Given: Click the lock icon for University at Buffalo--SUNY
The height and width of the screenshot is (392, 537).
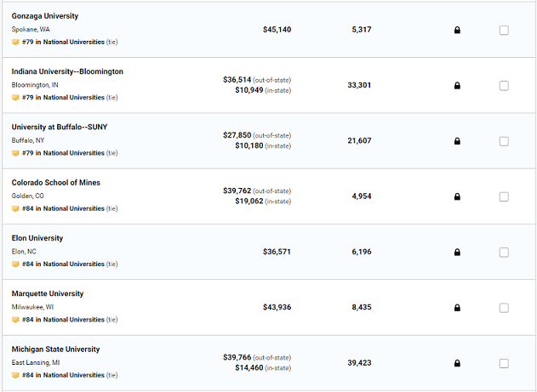Looking at the screenshot, I should 457,141.
